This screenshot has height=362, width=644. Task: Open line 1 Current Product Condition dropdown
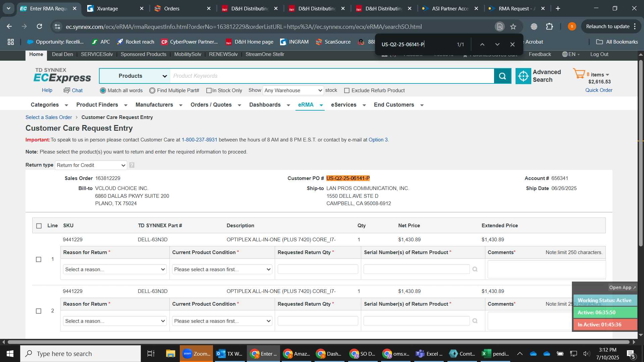coord(222,269)
